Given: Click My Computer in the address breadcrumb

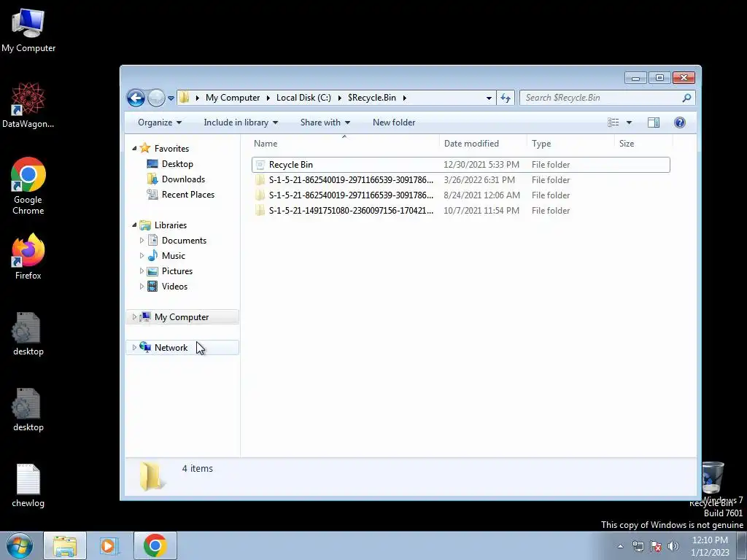Looking at the screenshot, I should point(233,98).
